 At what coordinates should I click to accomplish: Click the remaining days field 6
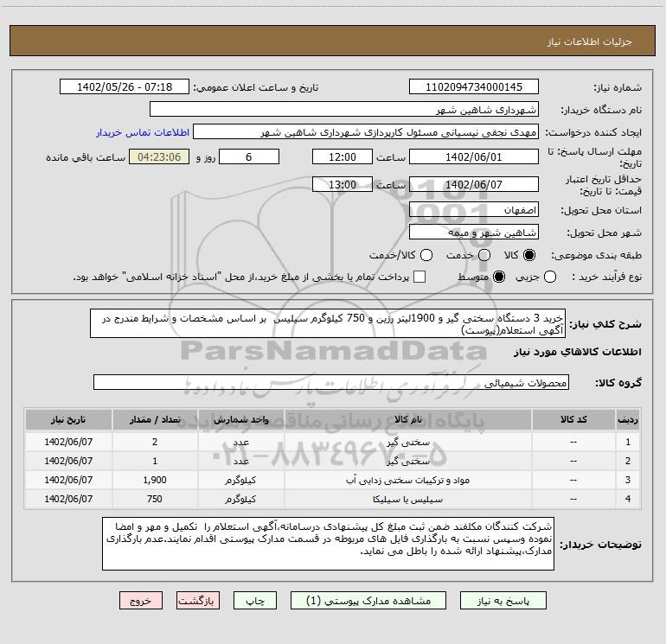coord(249,156)
